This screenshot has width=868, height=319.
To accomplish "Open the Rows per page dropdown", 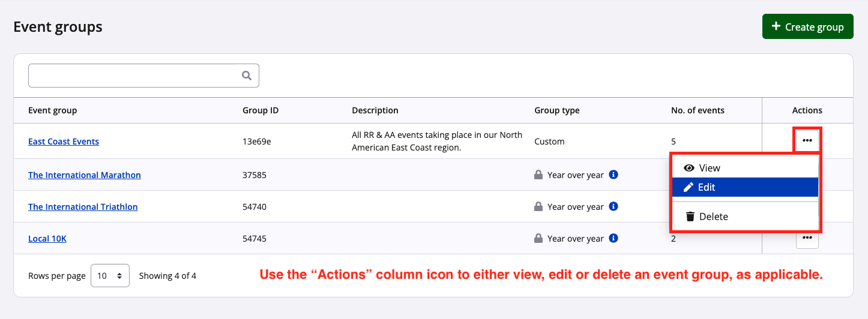I will tap(110, 276).
